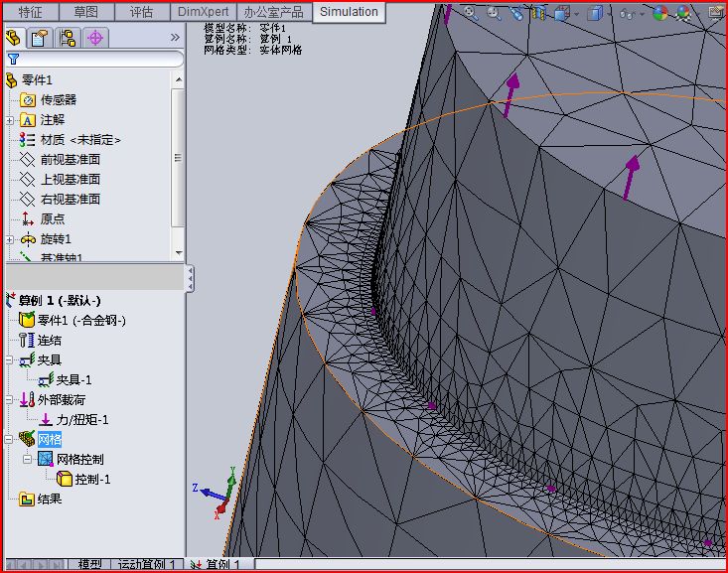Expand the 注解 annotations node
Screen dimensions: 728x573
pos(10,120)
